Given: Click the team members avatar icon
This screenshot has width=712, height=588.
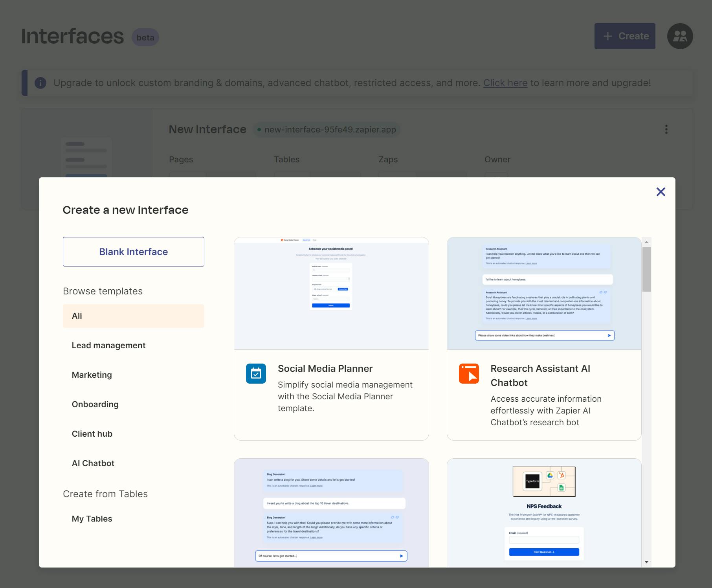Looking at the screenshot, I should pyautogui.click(x=680, y=36).
